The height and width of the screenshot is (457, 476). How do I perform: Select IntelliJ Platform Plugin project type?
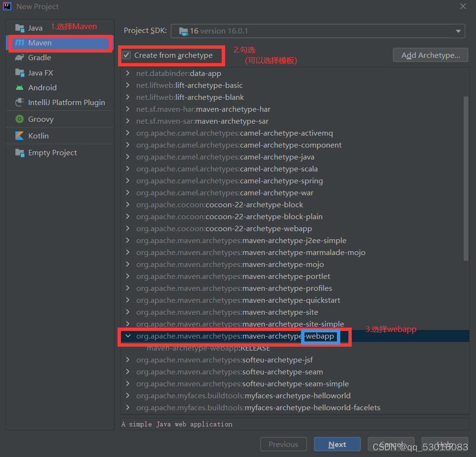point(60,103)
